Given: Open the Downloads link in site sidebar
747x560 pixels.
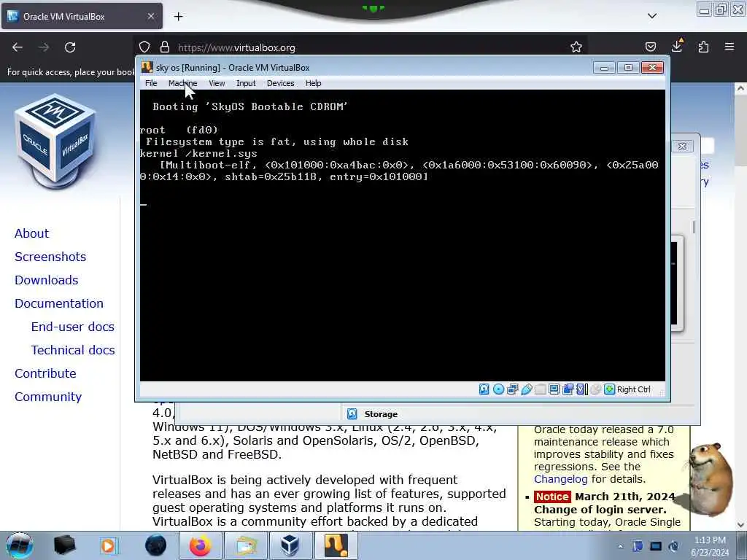Looking at the screenshot, I should [x=46, y=280].
